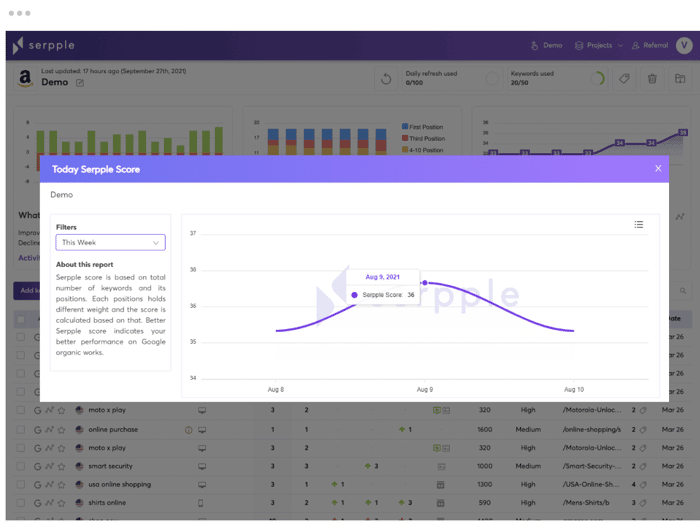Open the tags icon in header
Image resolution: width=700 pixels, height=526 pixels.
pyautogui.click(x=624, y=79)
